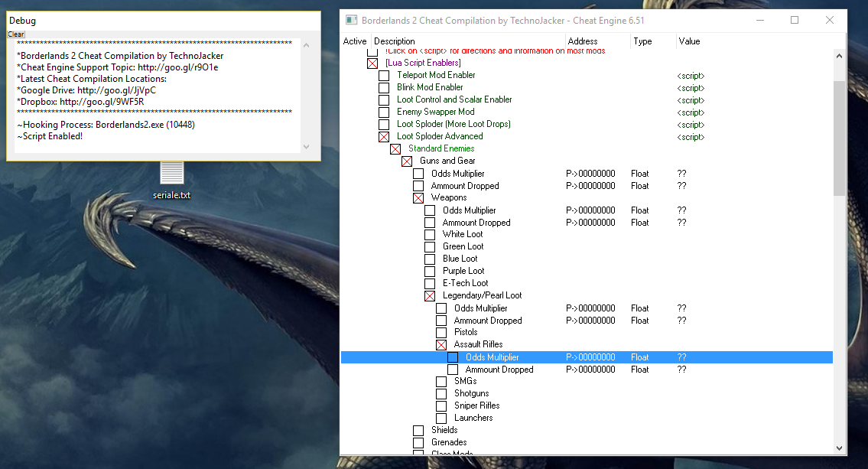Collapse Guns and Gear via its checkbox
This screenshot has width=868, height=469.
(407, 161)
